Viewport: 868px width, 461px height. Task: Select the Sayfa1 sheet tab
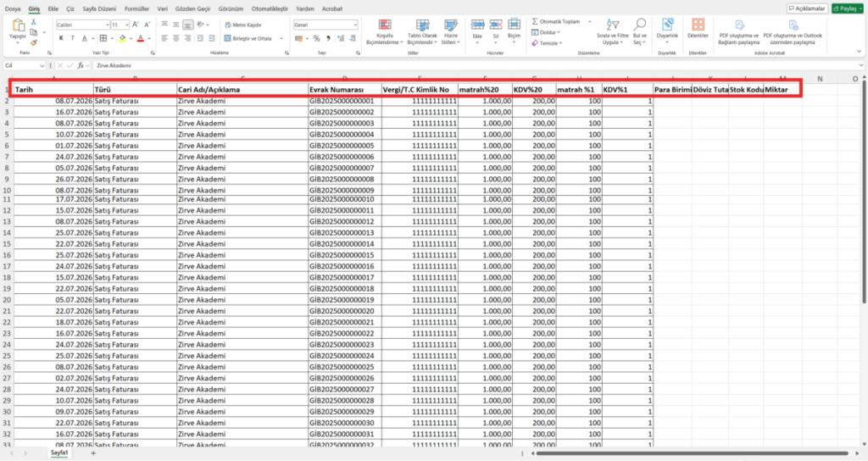pyautogui.click(x=59, y=453)
